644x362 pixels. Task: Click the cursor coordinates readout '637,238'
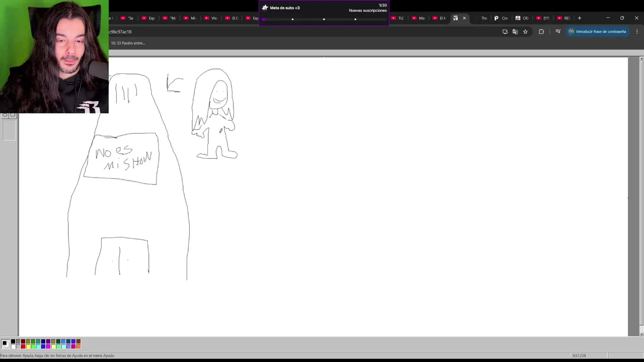(579, 355)
